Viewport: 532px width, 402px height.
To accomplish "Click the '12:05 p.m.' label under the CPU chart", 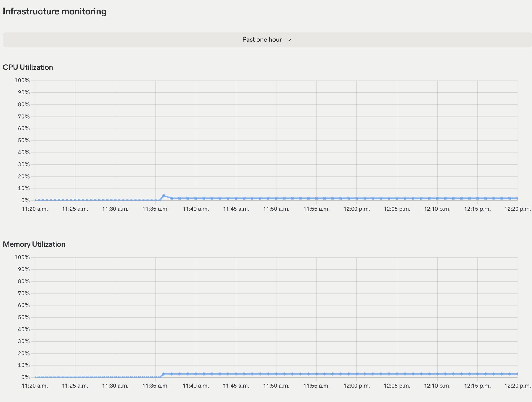I will (397, 209).
